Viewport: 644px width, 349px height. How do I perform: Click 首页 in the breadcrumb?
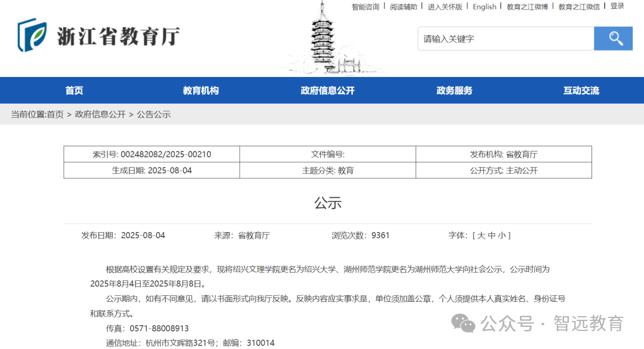pyautogui.click(x=55, y=115)
